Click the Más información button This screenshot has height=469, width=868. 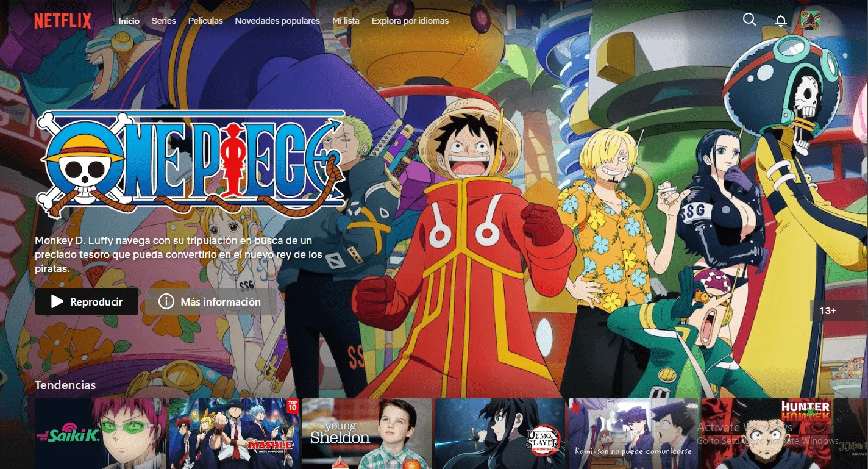coord(211,301)
